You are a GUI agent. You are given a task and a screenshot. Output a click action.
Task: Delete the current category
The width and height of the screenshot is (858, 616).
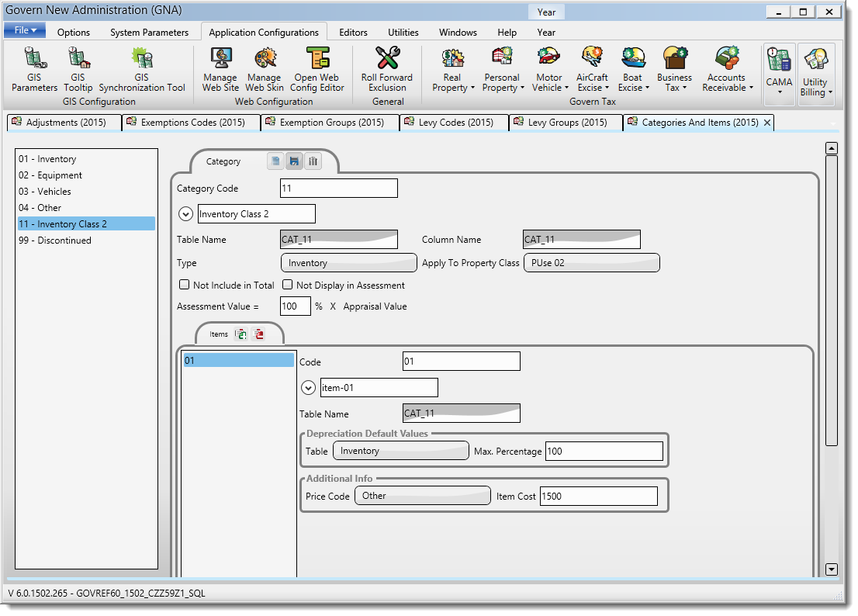313,161
